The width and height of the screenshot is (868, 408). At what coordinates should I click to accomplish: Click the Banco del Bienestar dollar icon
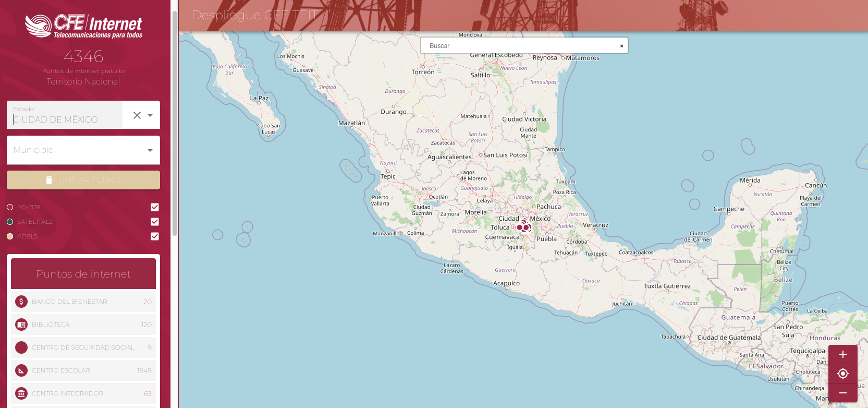[x=21, y=302]
